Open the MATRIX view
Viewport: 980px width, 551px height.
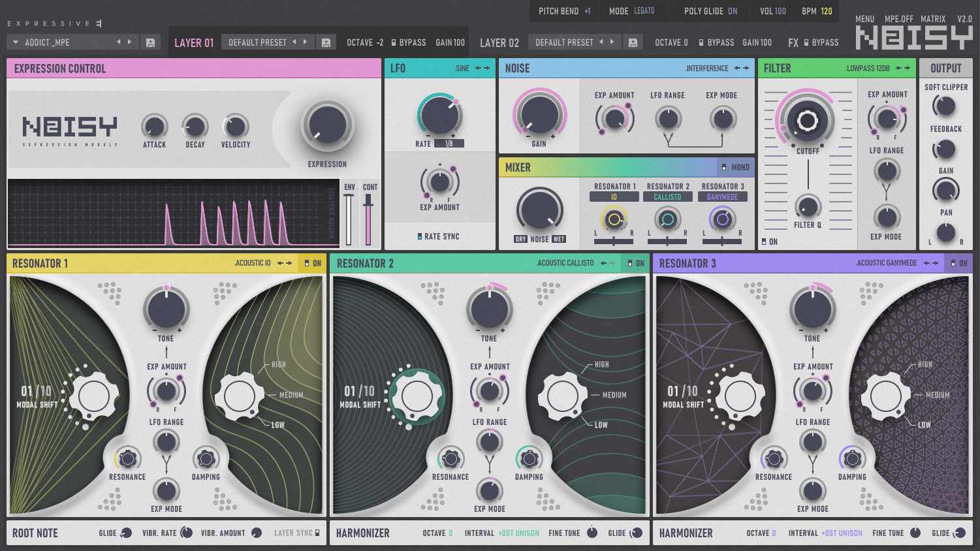(x=932, y=19)
